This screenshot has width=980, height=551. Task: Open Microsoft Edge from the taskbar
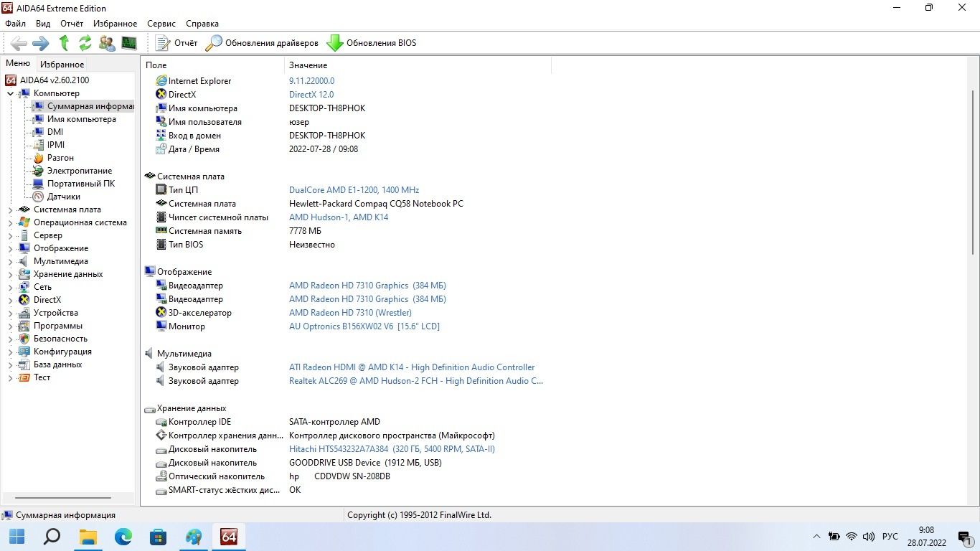click(x=123, y=537)
